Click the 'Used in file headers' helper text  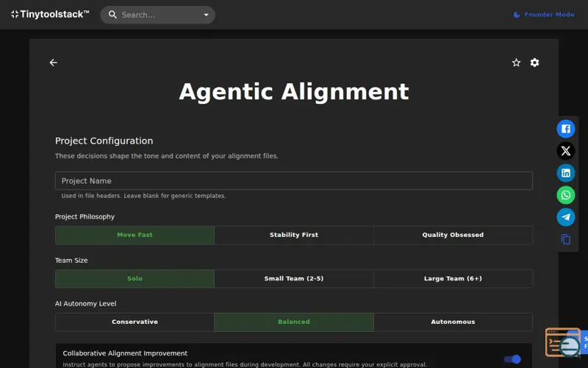click(143, 196)
